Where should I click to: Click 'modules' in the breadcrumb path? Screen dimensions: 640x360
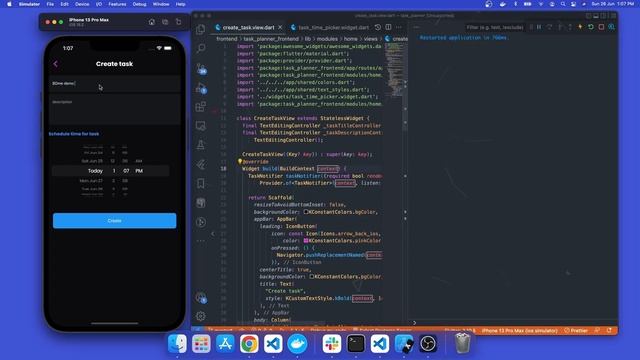[x=327, y=39]
